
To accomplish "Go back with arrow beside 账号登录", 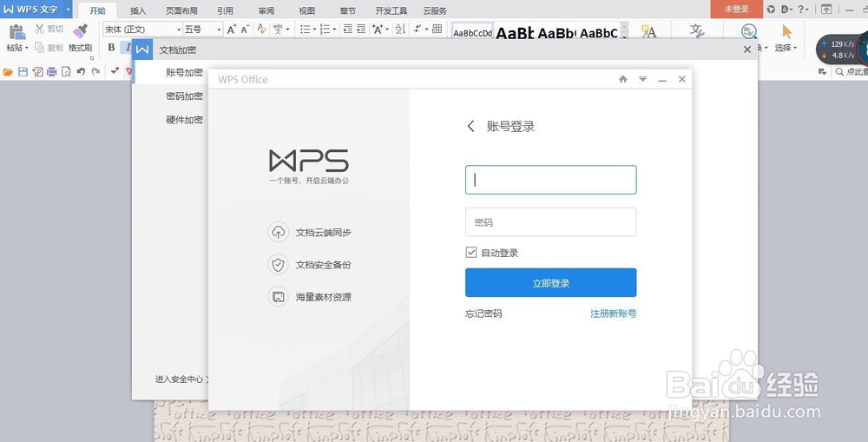I will (471, 126).
